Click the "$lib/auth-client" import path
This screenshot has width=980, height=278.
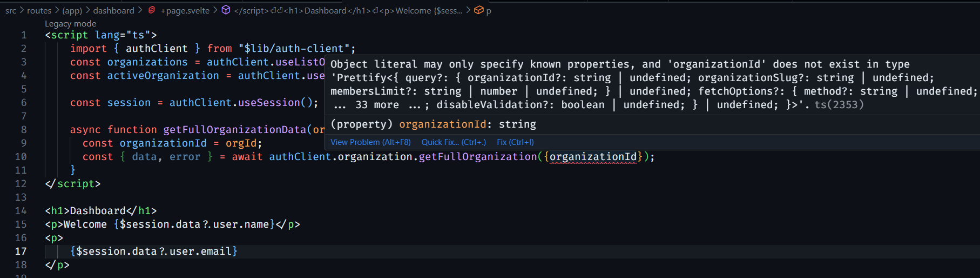(294, 49)
